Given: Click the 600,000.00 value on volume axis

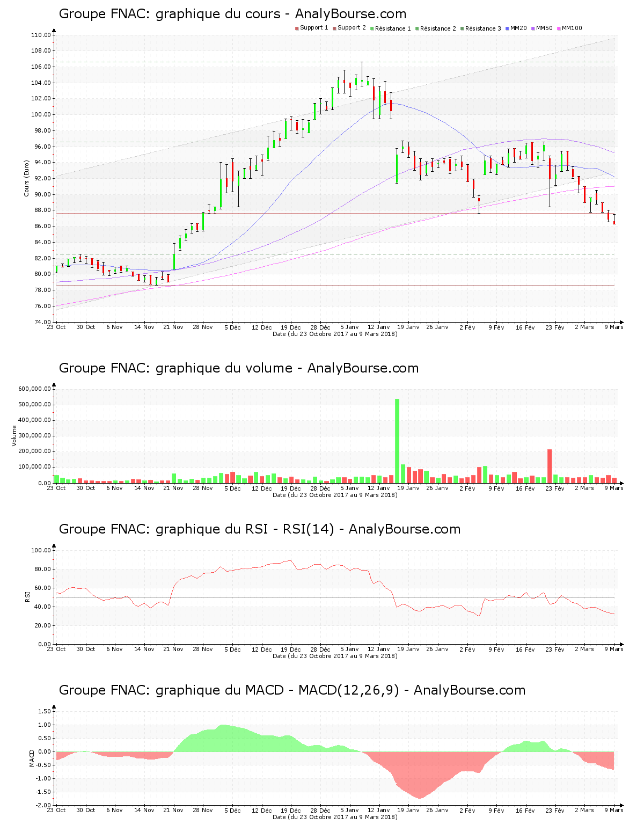Looking at the screenshot, I should point(34,389).
